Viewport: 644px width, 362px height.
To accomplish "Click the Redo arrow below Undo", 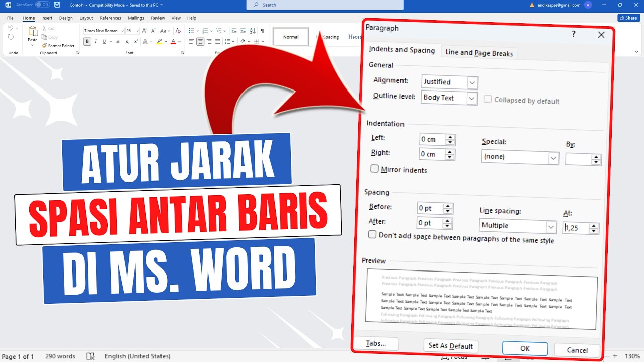I will click(x=11, y=37).
